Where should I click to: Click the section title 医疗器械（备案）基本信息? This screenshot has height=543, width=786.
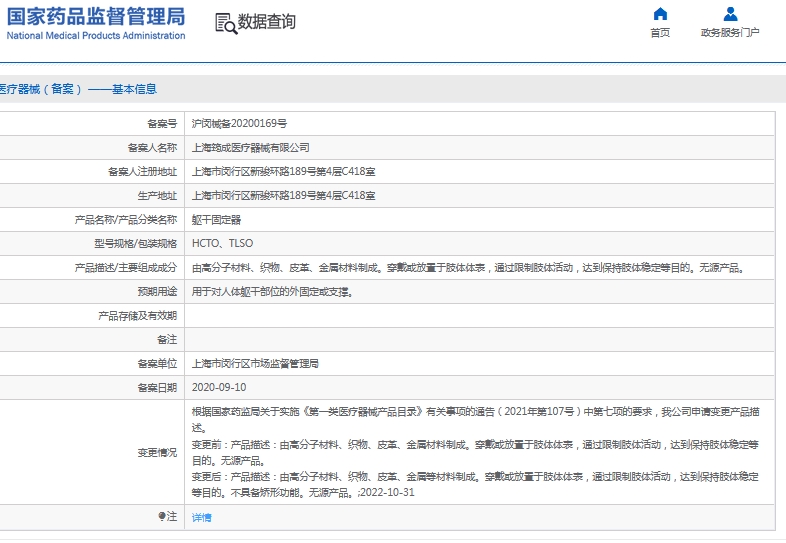(78, 89)
